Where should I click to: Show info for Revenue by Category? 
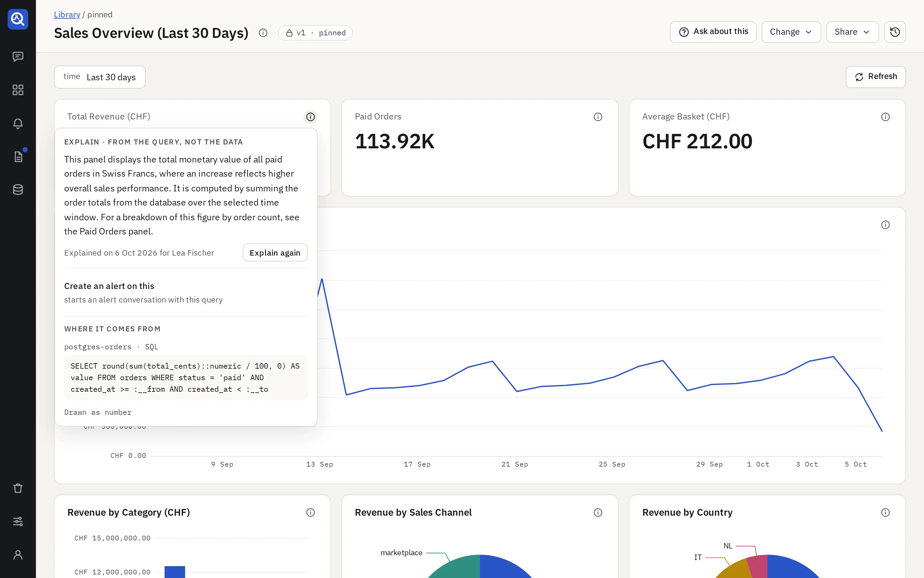[311, 512]
